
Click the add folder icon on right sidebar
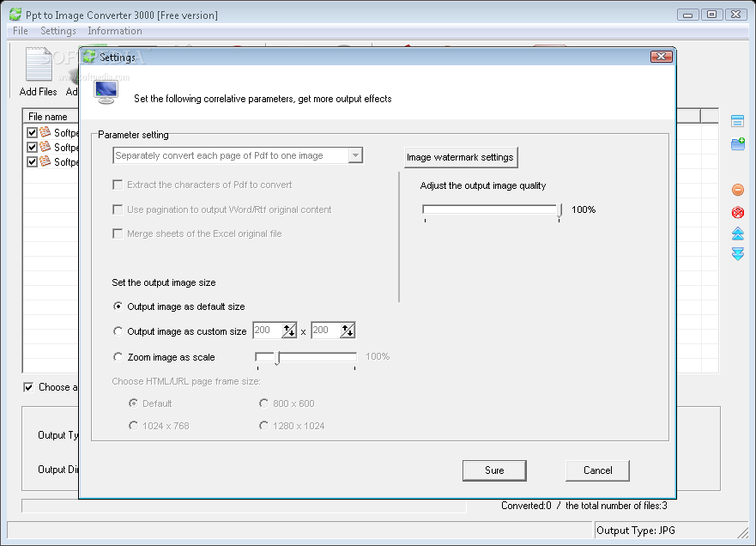[x=738, y=143]
